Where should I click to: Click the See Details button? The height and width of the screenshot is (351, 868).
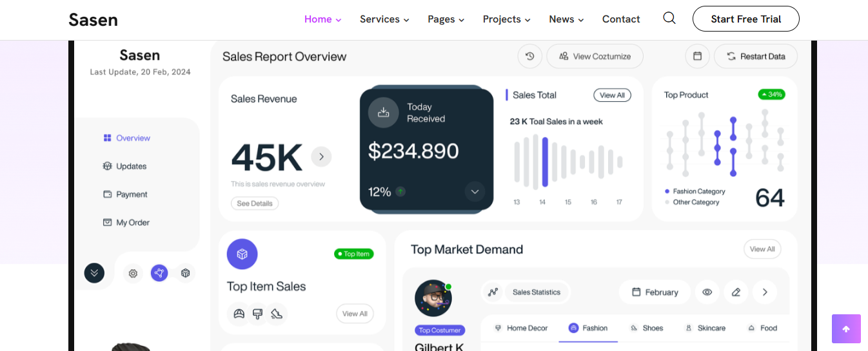coord(255,204)
